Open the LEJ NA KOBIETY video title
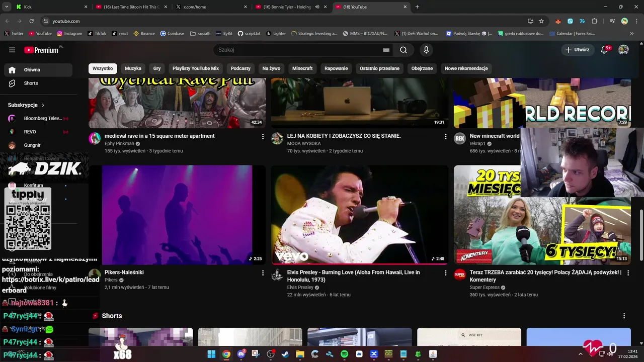 click(344, 136)
